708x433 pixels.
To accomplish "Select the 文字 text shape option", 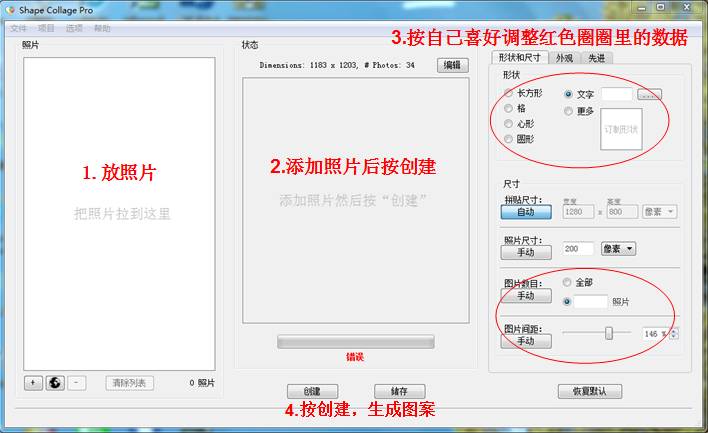I will pyautogui.click(x=568, y=94).
